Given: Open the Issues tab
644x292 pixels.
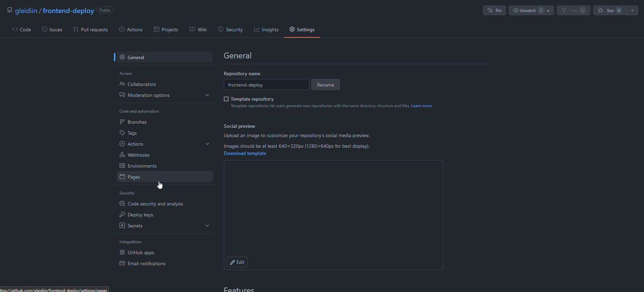Looking at the screenshot, I should coord(52,30).
